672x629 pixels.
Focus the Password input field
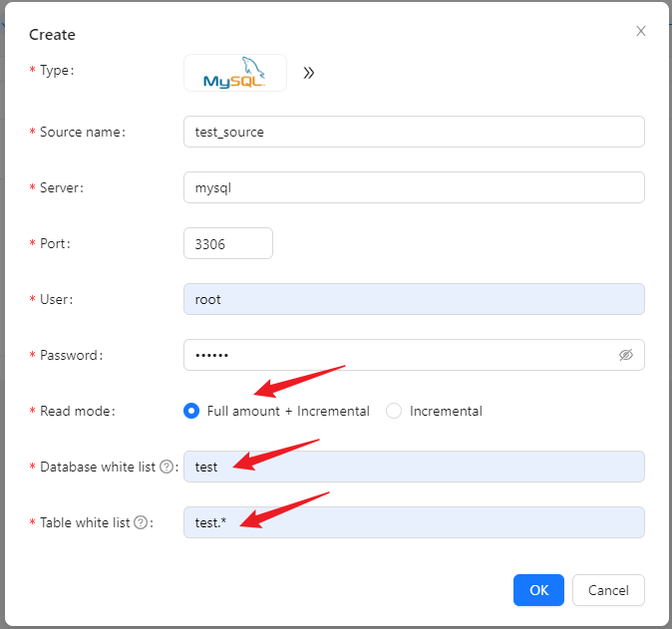click(399, 355)
